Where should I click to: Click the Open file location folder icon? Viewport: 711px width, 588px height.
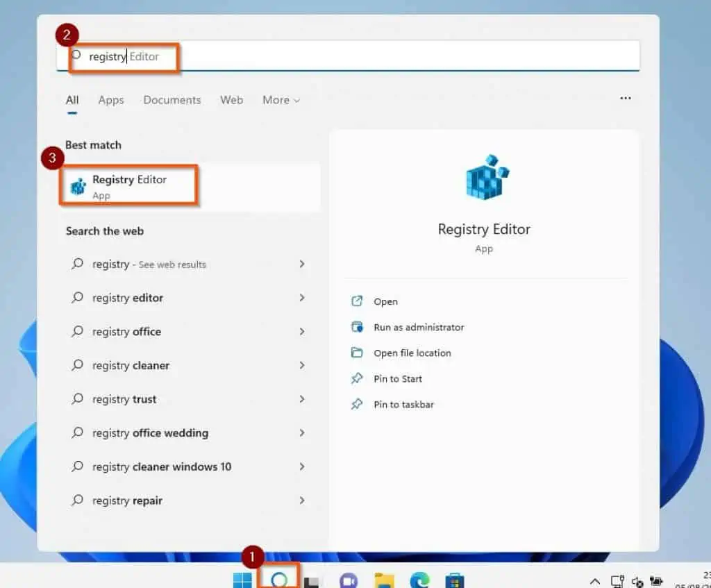click(x=357, y=353)
